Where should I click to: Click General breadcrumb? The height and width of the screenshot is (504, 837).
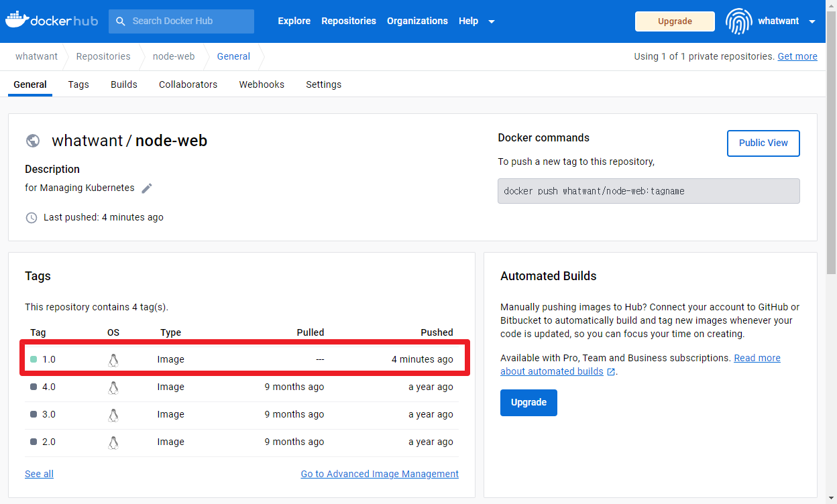(233, 56)
